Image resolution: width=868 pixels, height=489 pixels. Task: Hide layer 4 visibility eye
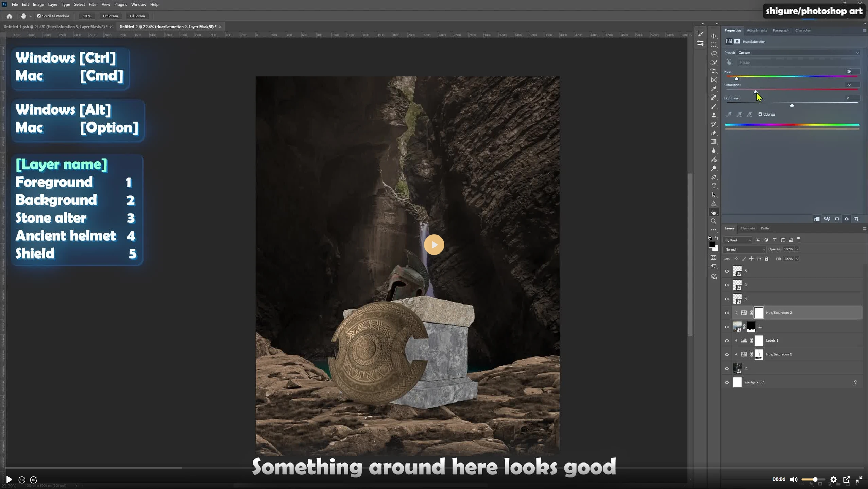point(727,299)
